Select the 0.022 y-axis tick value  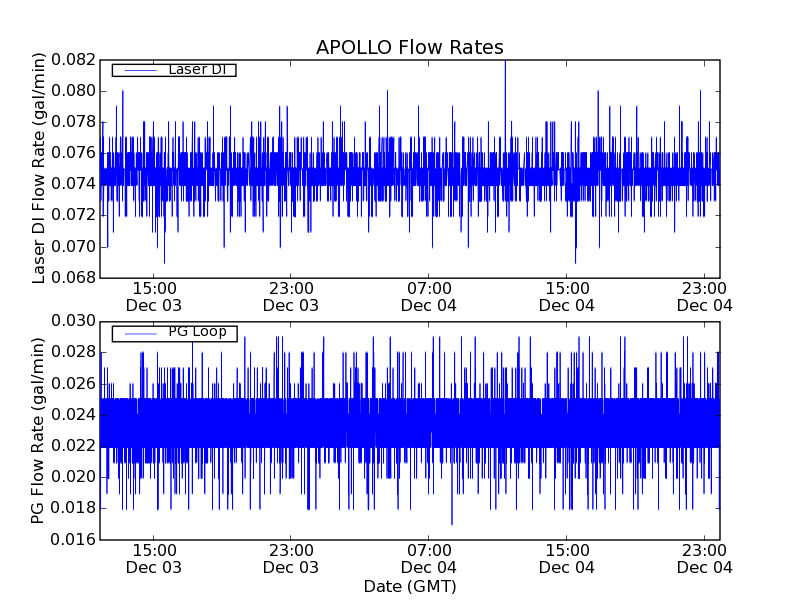73,446
